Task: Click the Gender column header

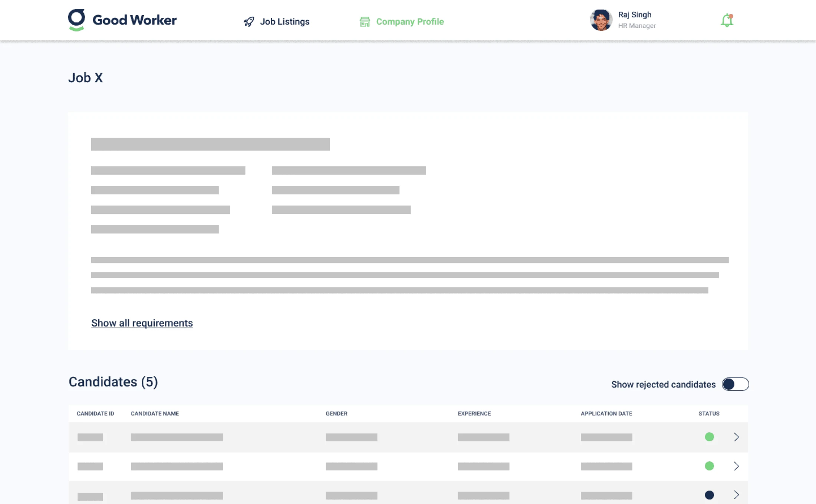Action: [x=336, y=414]
